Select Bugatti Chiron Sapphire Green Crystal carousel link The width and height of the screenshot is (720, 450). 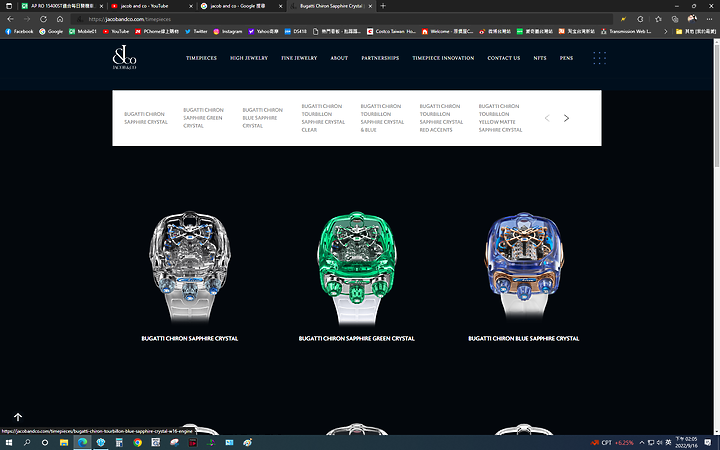tap(203, 118)
